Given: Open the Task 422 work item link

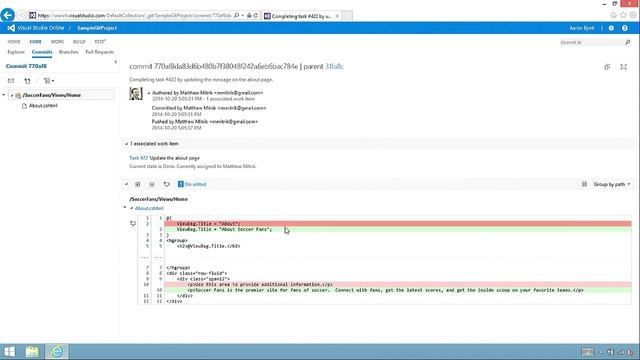Looking at the screenshot, I should tap(138, 158).
